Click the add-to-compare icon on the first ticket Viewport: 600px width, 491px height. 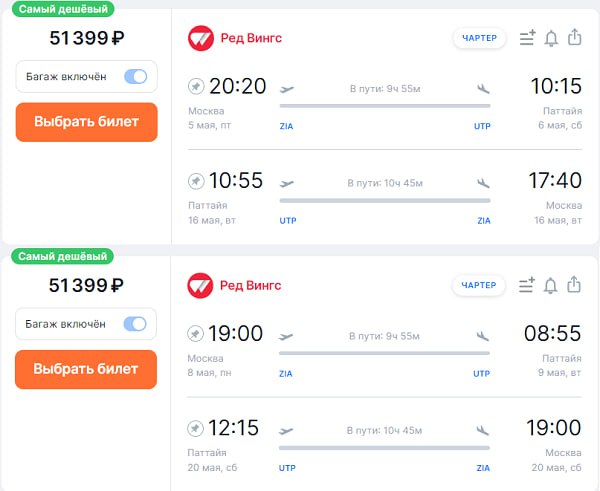528,38
